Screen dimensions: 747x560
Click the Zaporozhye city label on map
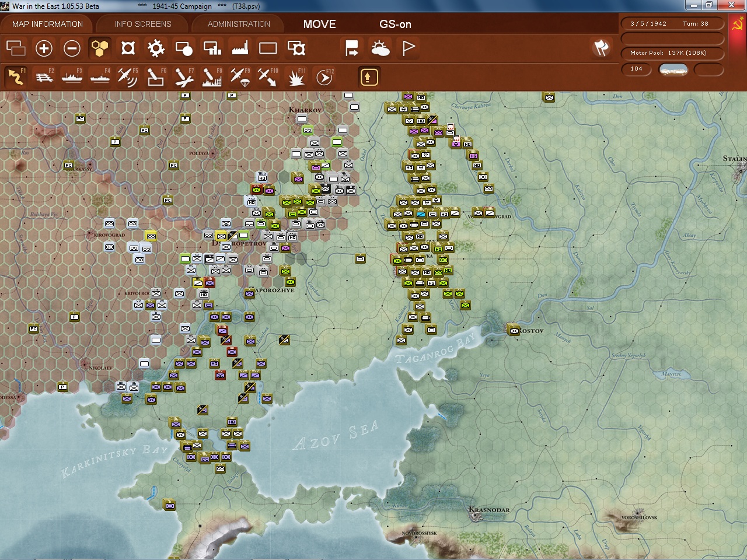tap(273, 290)
